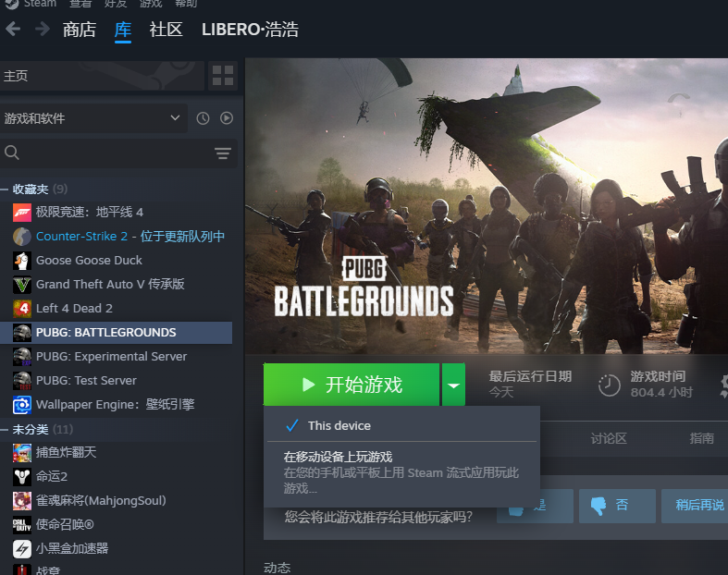The height and width of the screenshot is (575, 728).
Task: Click the thumbs-down 否 button
Action: (611, 505)
